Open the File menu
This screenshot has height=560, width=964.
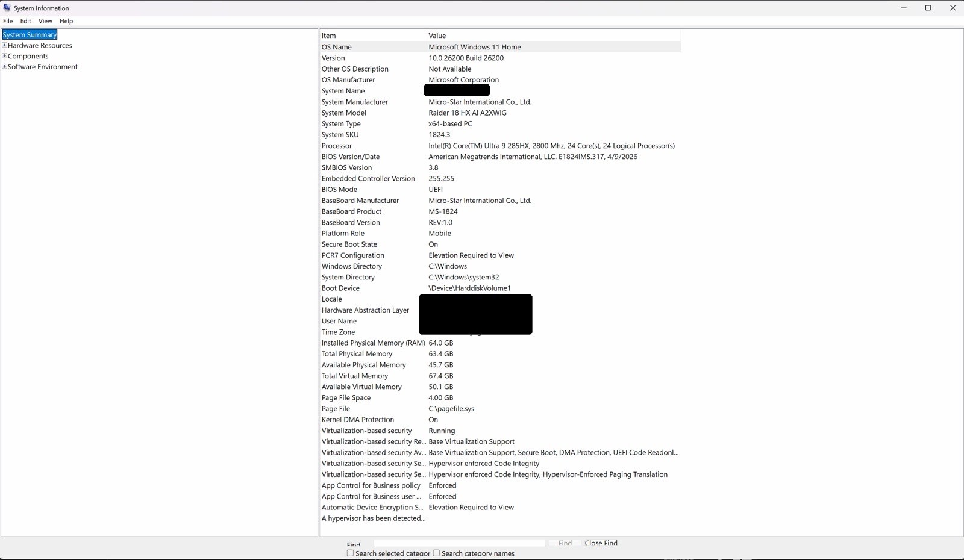tap(8, 21)
